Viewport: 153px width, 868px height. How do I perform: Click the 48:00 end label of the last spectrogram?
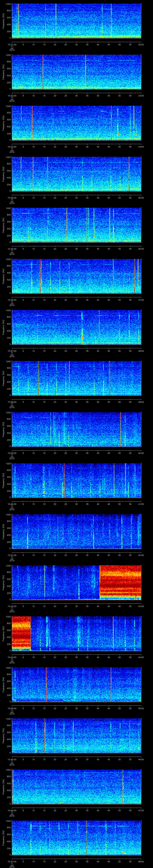141,861
